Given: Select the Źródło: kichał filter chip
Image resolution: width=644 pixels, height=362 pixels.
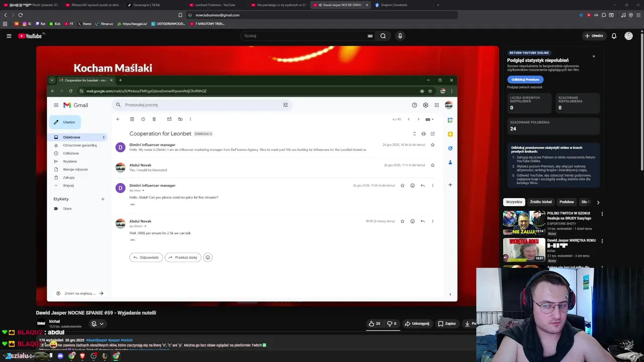Looking at the screenshot, I should click(541, 202).
